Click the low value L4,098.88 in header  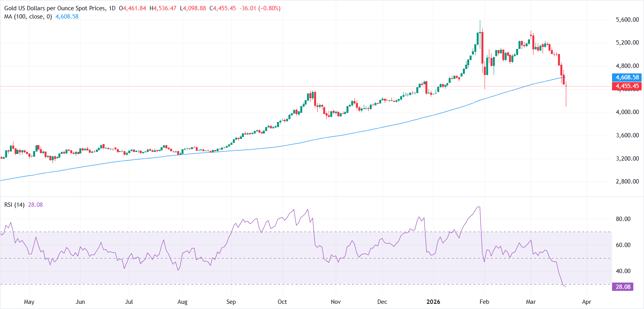pyautogui.click(x=193, y=8)
